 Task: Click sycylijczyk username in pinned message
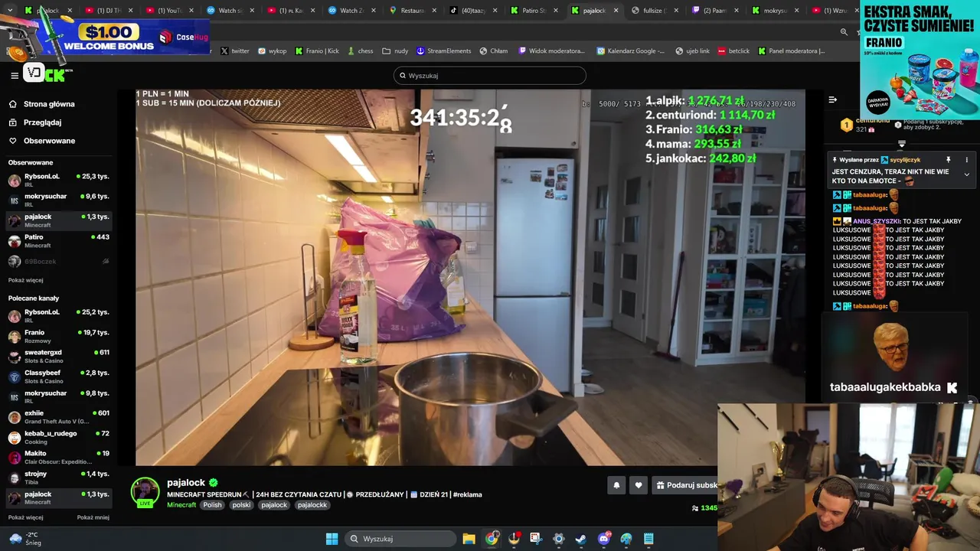(905, 160)
